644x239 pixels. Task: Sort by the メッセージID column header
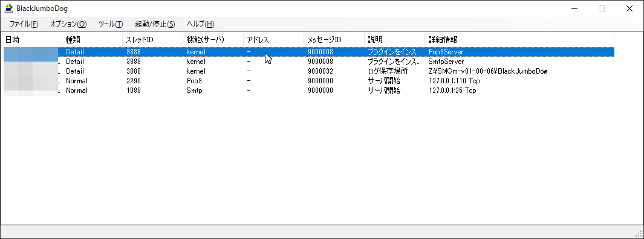click(x=334, y=40)
